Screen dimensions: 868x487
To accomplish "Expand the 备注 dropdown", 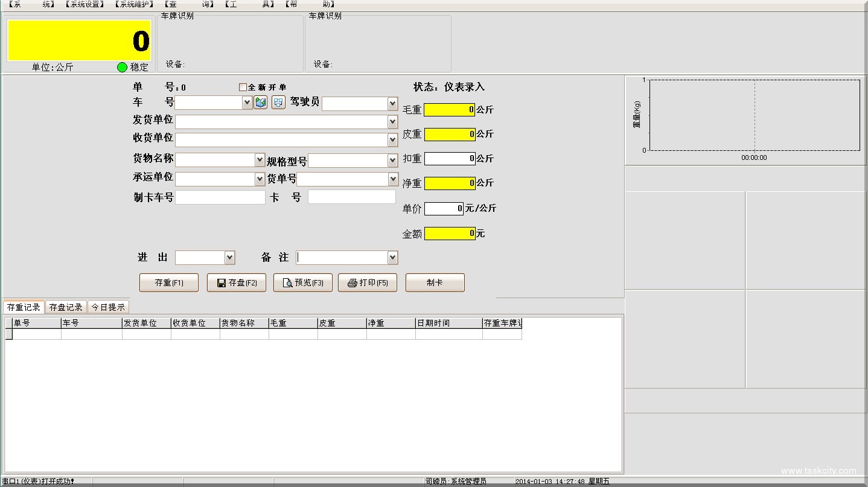I will [392, 258].
